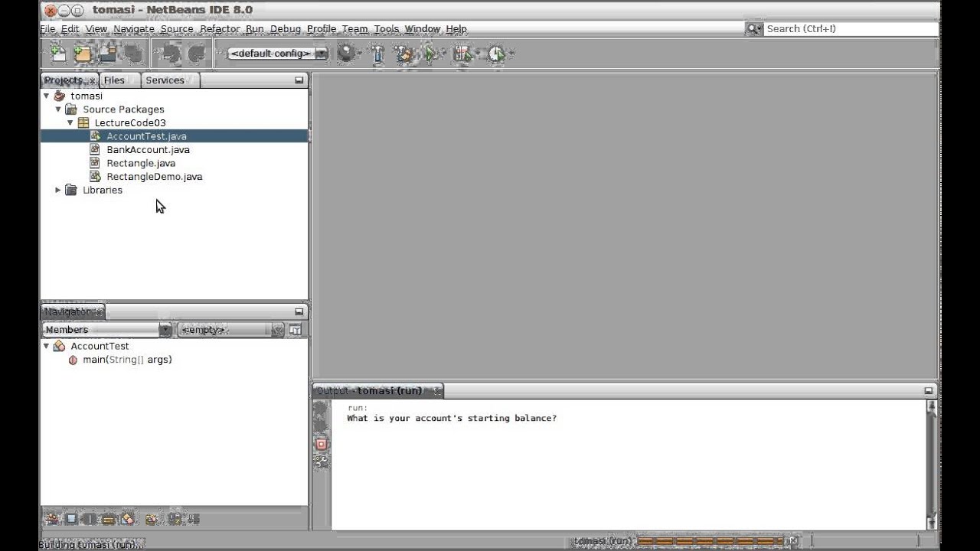
Task: Toggle Show Inherited Members in Navigator
Action: click(x=51, y=519)
